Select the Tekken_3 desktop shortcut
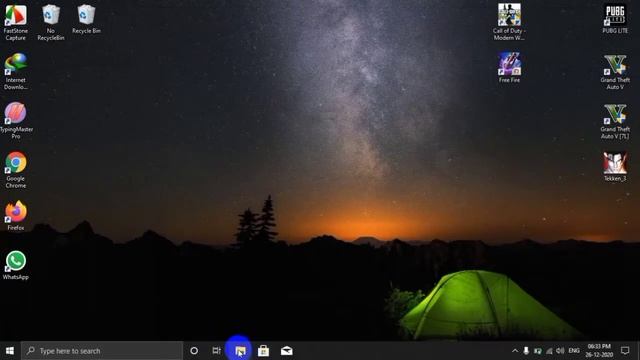Image resolution: width=640 pixels, height=360 pixels. (615, 167)
